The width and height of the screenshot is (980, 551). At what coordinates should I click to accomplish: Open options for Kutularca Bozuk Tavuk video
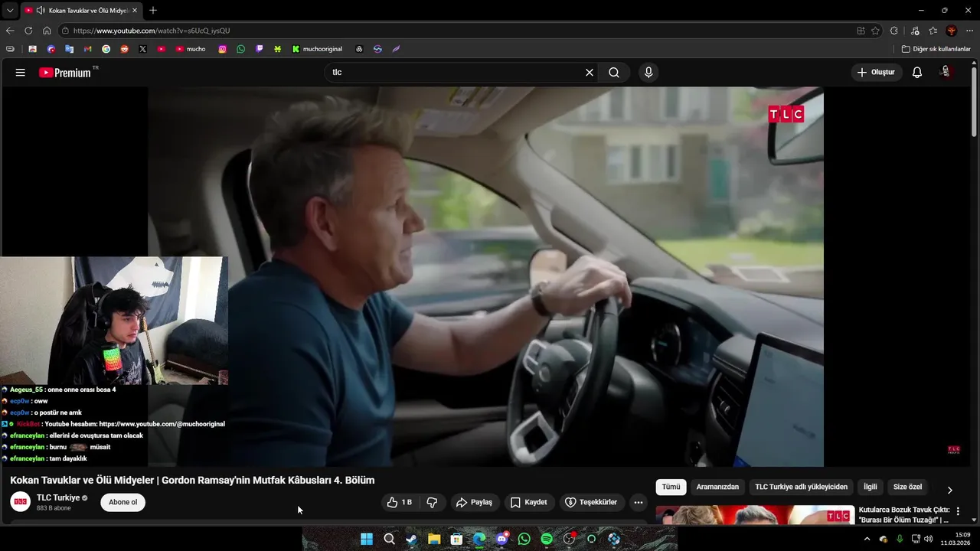click(958, 511)
